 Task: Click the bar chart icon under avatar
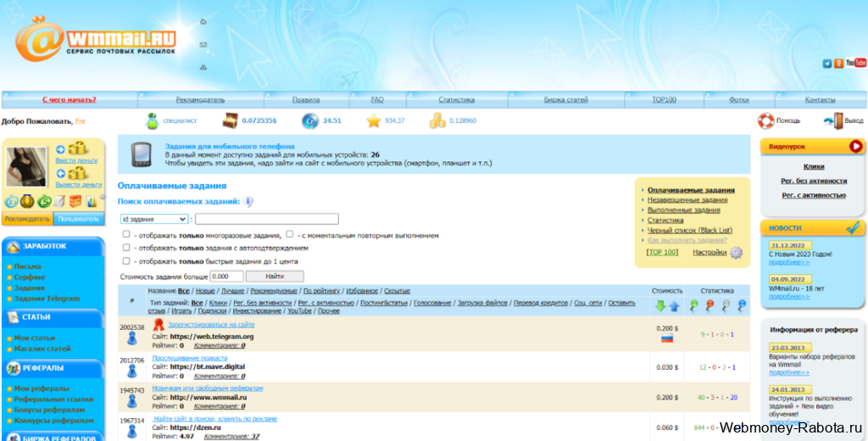point(91,202)
